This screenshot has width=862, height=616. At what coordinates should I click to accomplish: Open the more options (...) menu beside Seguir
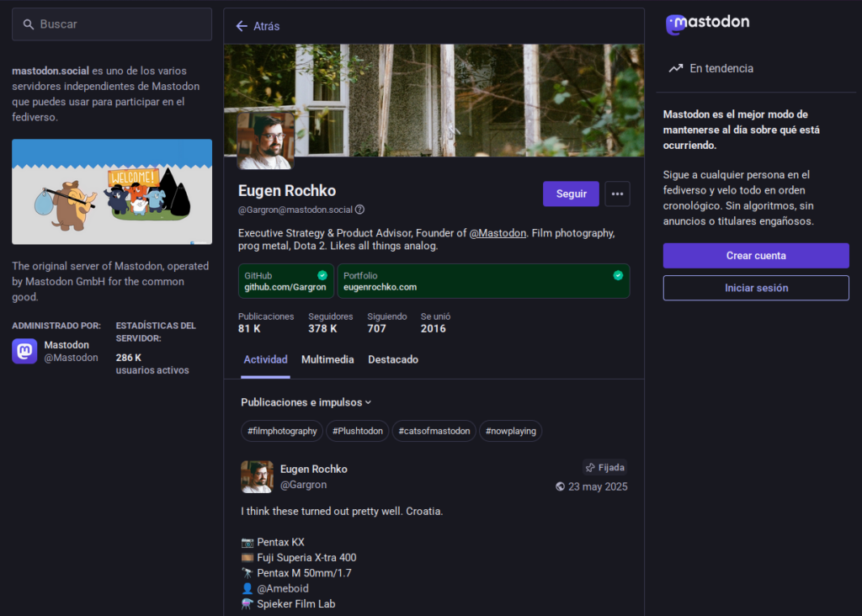(617, 194)
